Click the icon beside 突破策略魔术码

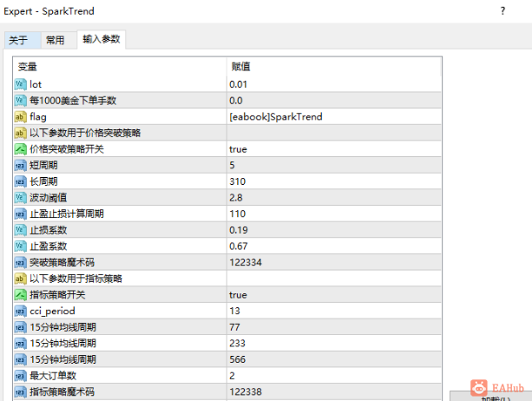click(x=20, y=262)
